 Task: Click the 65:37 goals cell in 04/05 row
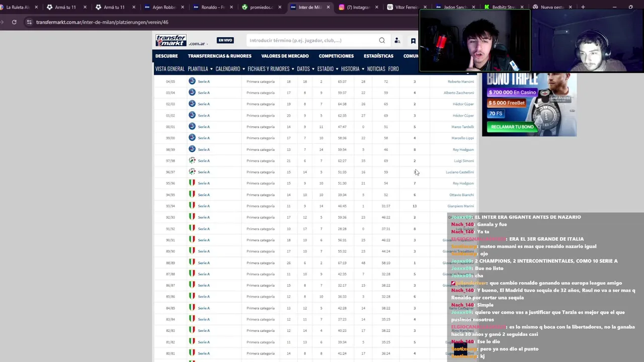(x=342, y=81)
